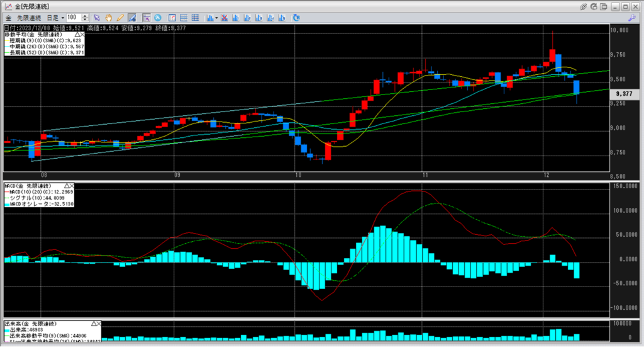The width and height of the screenshot is (644, 347).
Task: Activate the hand pan tool
Action: click(x=108, y=17)
